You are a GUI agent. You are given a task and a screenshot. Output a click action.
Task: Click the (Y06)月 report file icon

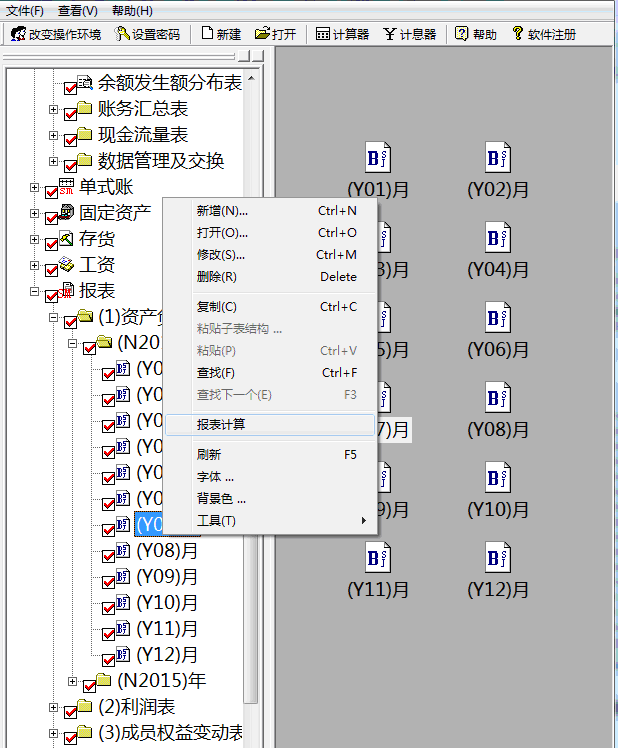[497, 318]
